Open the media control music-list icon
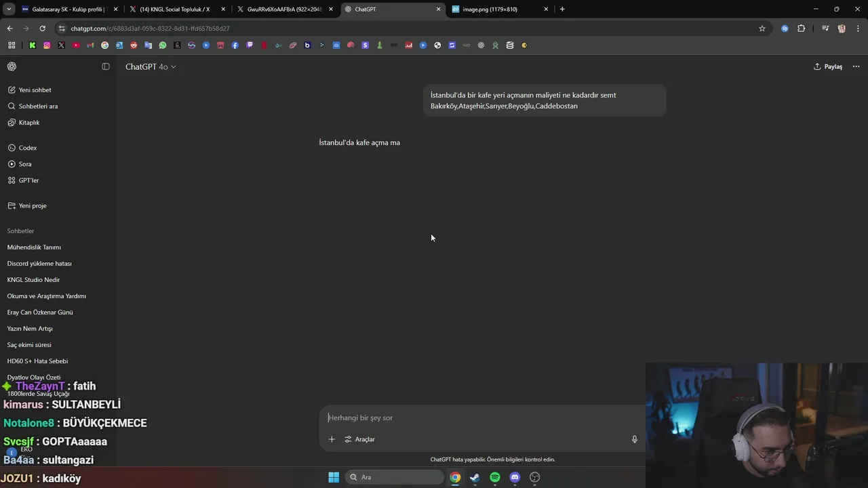This screenshot has width=868, height=488. coord(825,28)
